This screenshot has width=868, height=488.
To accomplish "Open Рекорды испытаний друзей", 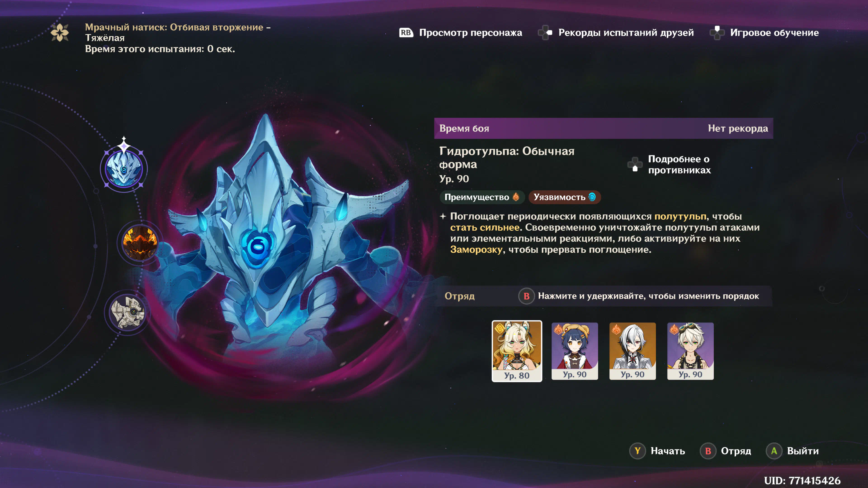I will click(x=626, y=33).
